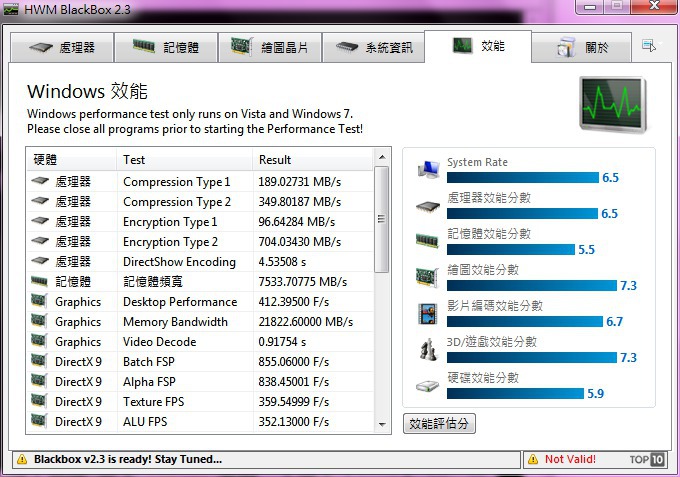Viewport: 680px width, 477px height.
Task: Select the 效能 tab
Action: [478, 46]
